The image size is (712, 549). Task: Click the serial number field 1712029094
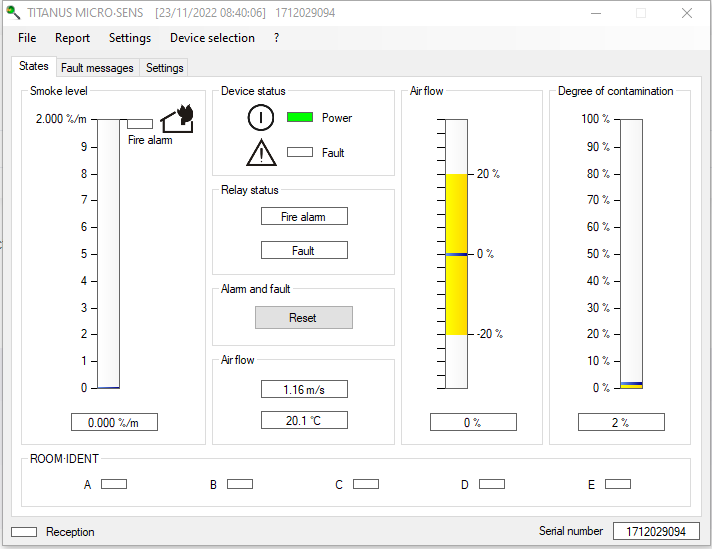click(x=656, y=531)
